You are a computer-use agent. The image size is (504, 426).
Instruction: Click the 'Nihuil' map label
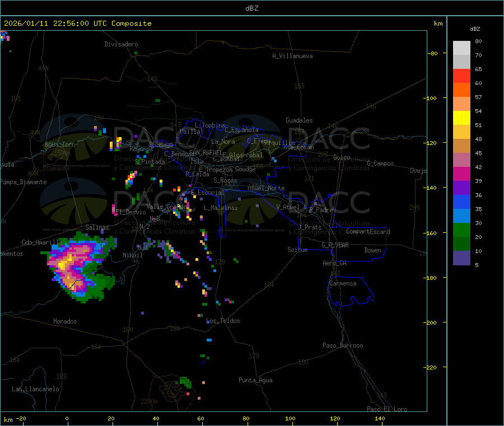[x=133, y=255]
